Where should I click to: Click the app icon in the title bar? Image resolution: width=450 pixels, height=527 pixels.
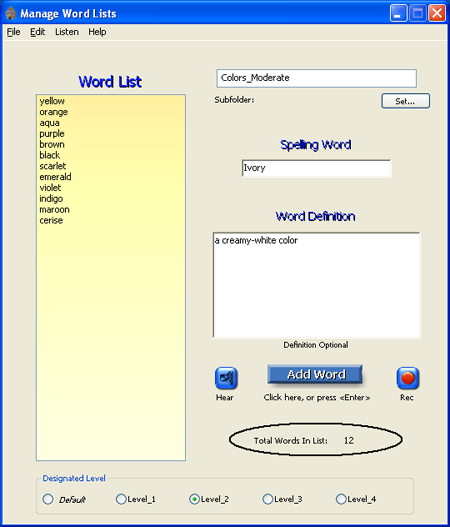point(11,13)
